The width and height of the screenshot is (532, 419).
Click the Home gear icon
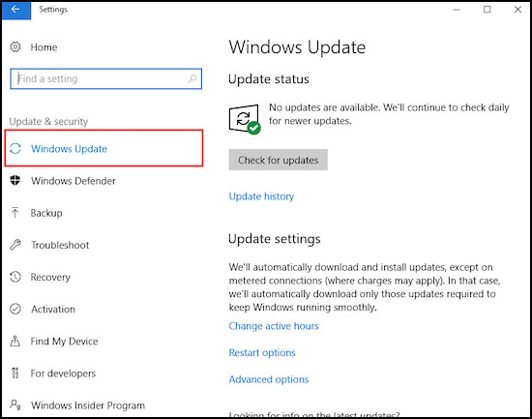15,46
